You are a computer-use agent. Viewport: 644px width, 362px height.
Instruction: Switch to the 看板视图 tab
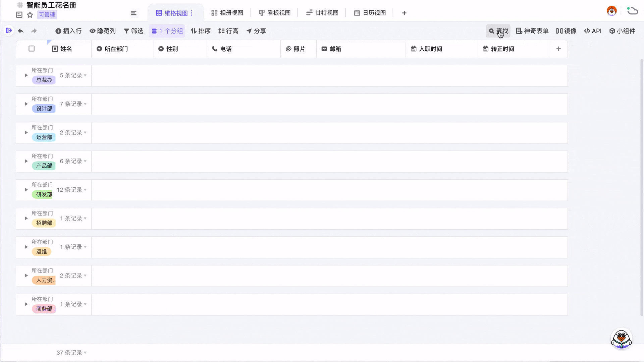(x=274, y=13)
